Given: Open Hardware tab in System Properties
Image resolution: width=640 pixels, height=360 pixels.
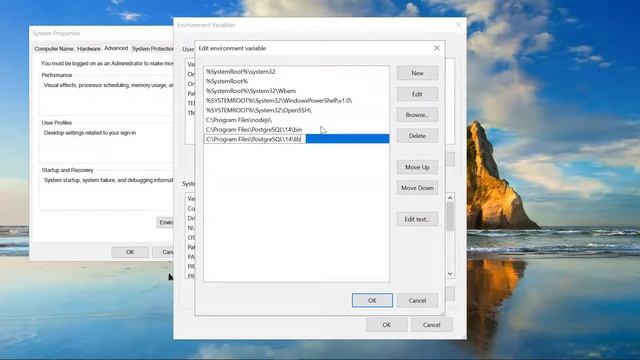Looking at the screenshot, I should click(89, 49).
